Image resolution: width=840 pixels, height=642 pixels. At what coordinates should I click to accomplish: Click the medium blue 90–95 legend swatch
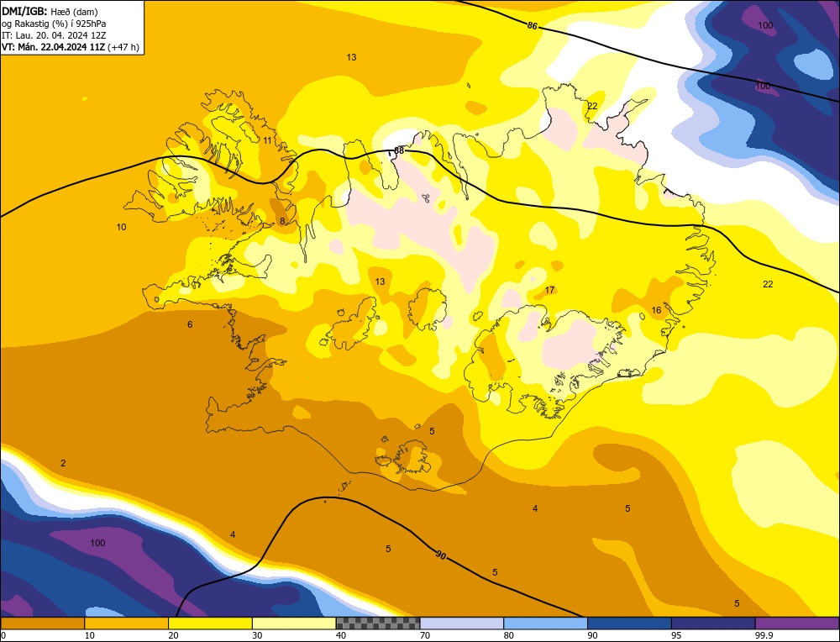tap(629, 624)
